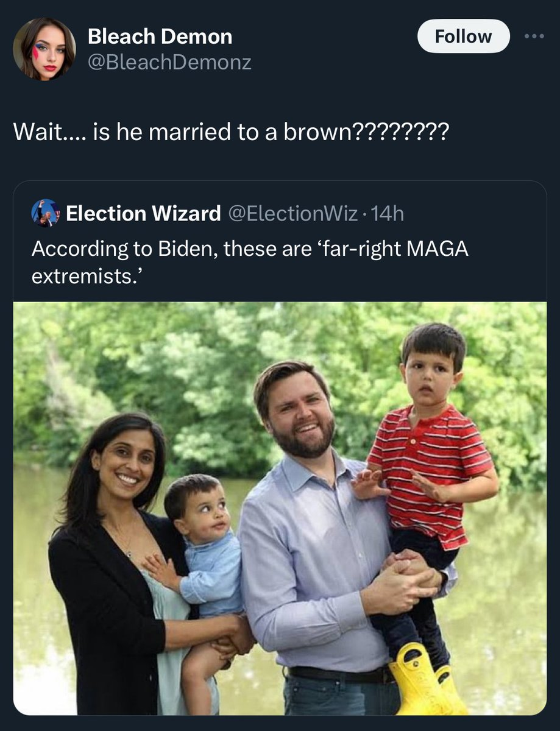The width and height of the screenshot is (560, 731).
Task: Click the Bleach Demon display name
Action: (x=160, y=37)
